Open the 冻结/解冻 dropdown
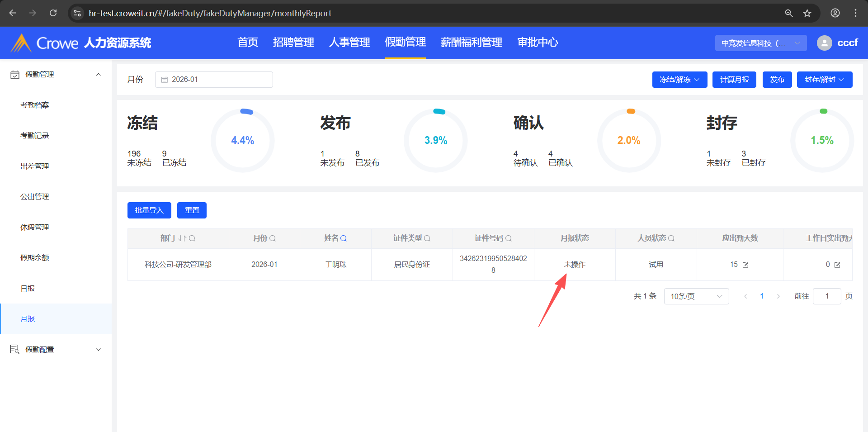 coord(679,80)
